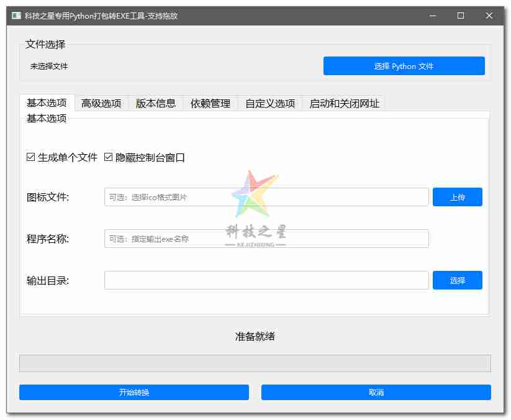511x420 pixels.
Task: Go to the 启动和关闭网址 tab
Action: click(344, 103)
